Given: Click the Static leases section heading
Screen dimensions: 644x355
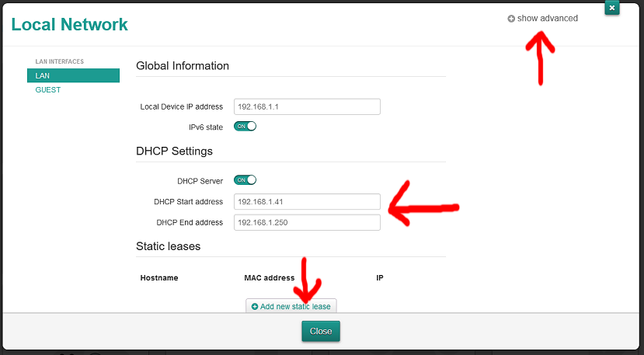Looking at the screenshot, I should point(168,246).
